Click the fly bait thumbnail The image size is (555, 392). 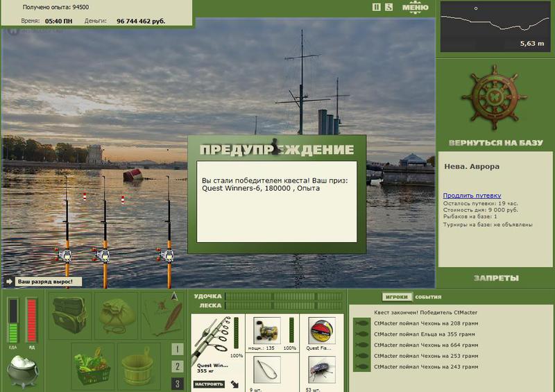pos(322,370)
